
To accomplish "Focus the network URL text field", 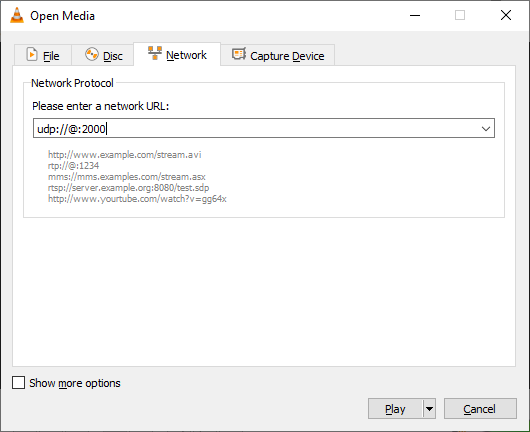I will [x=256, y=128].
